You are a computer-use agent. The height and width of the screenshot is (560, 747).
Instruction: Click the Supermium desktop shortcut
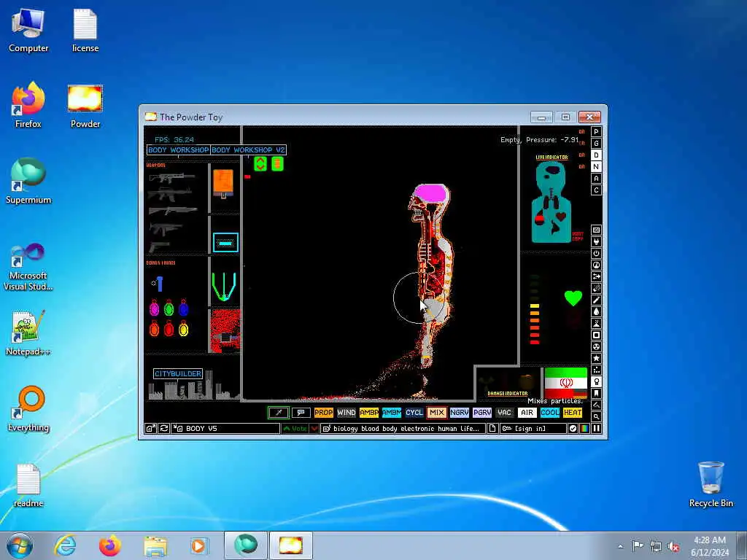pos(28,182)
